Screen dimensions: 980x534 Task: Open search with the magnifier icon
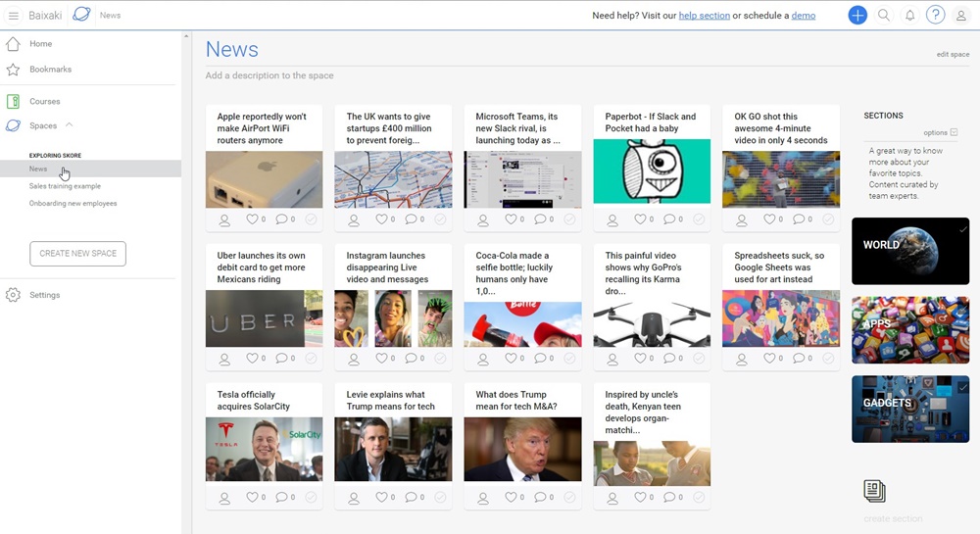[884, 15]
